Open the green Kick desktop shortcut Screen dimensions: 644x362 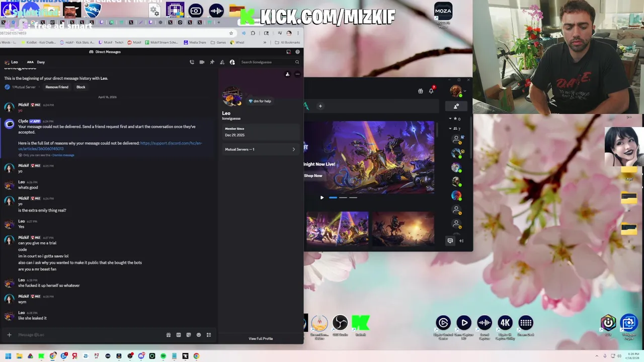[x=361, y=326]
